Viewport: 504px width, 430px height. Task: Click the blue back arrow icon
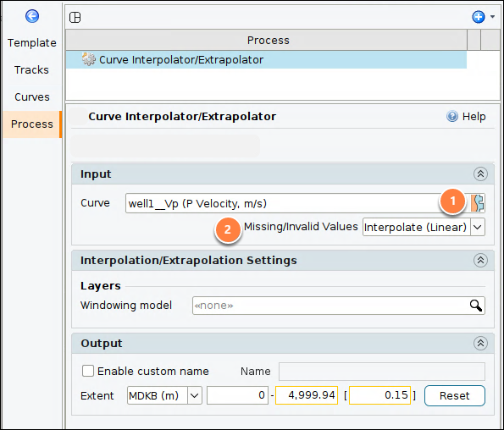coord(32,16)
